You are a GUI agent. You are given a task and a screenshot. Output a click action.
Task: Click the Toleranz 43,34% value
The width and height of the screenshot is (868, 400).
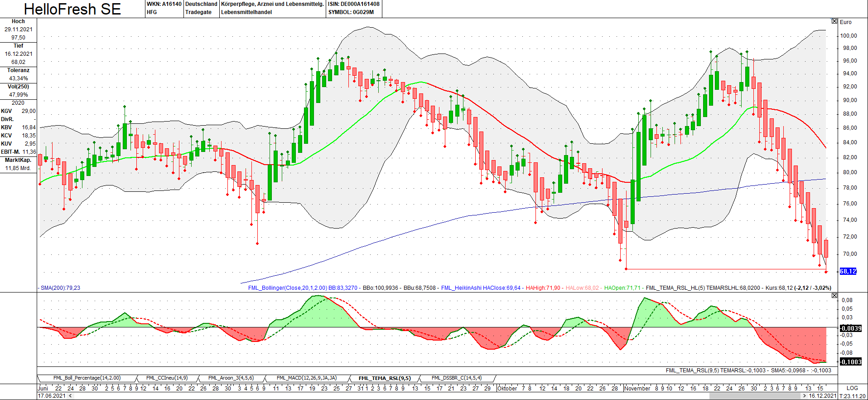[19, 78]
